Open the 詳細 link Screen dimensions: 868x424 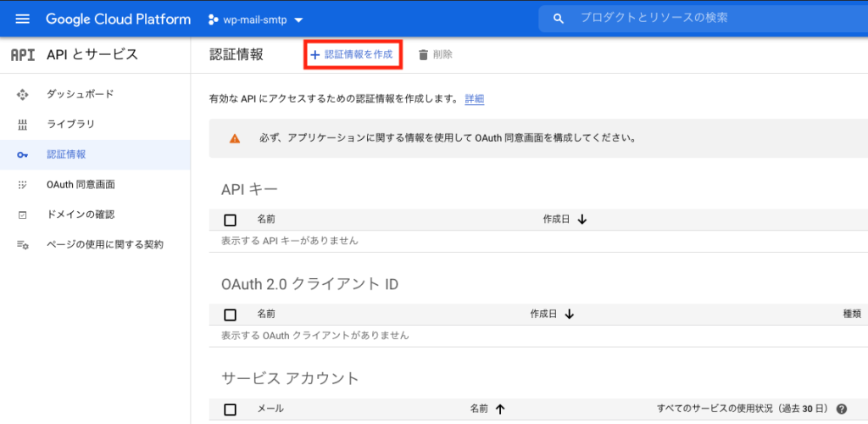click(x=475, y=99)
